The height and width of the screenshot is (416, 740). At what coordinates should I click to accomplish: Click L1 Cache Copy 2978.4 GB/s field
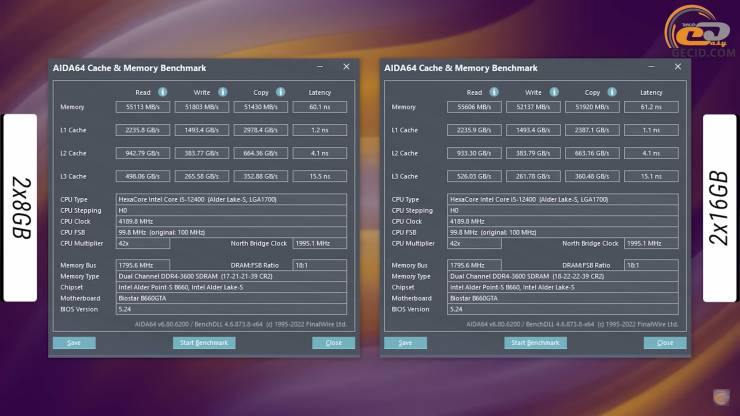[x=261, y=130]
